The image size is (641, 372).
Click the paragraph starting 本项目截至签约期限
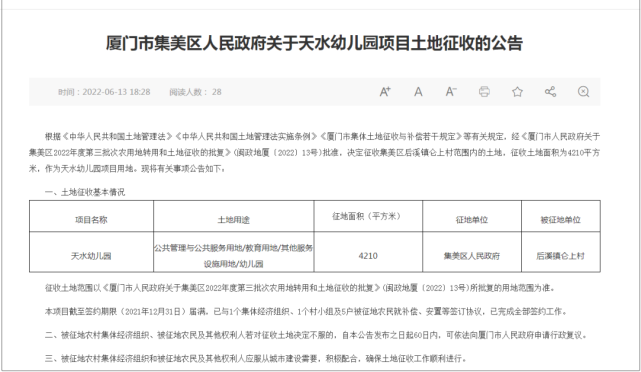(306, 311)
